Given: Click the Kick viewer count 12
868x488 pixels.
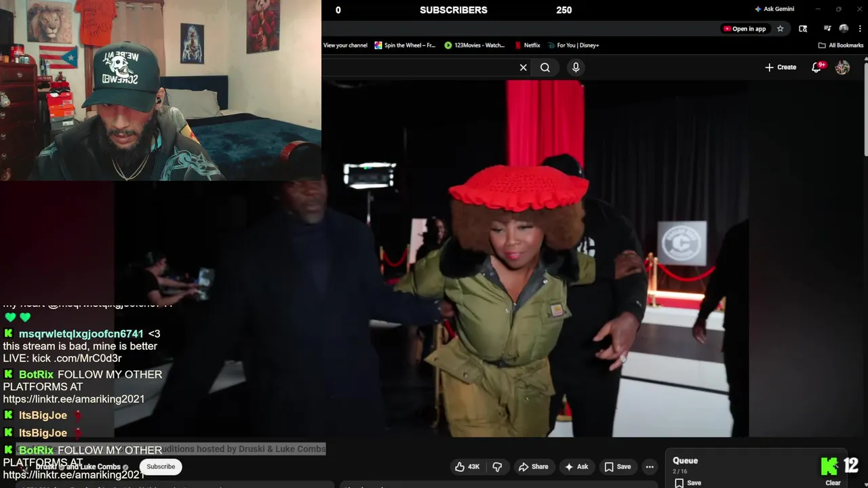Looking at the screenshot, I should 851,466.
